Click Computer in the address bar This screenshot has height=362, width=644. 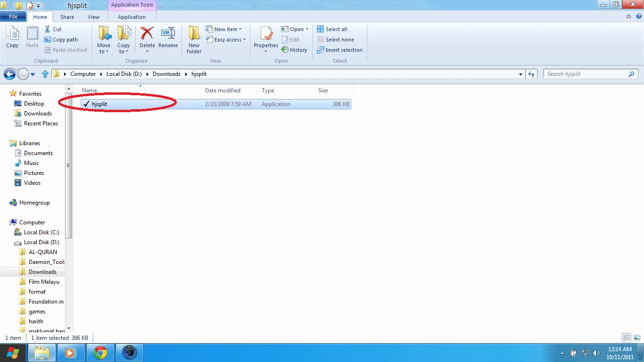tap(83, 74)
